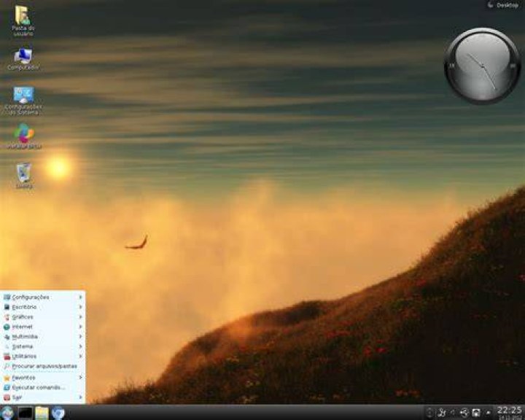
Task: Choose Executar comando... from the menu
Action: (x=43, y=387)
